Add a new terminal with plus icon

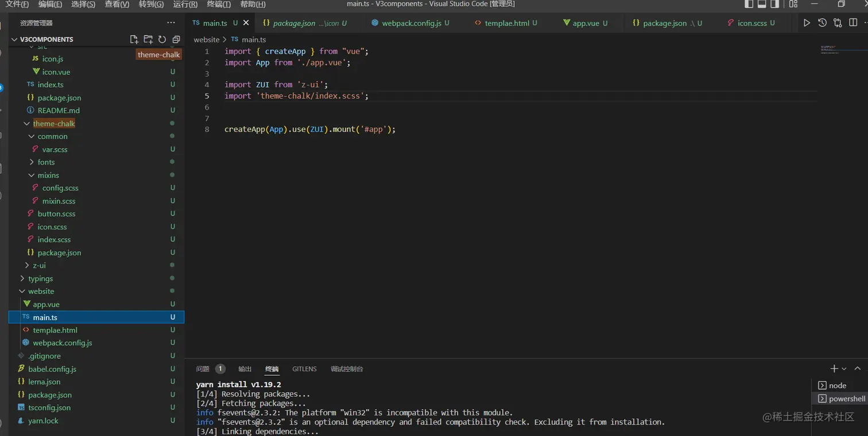point(834,369)
